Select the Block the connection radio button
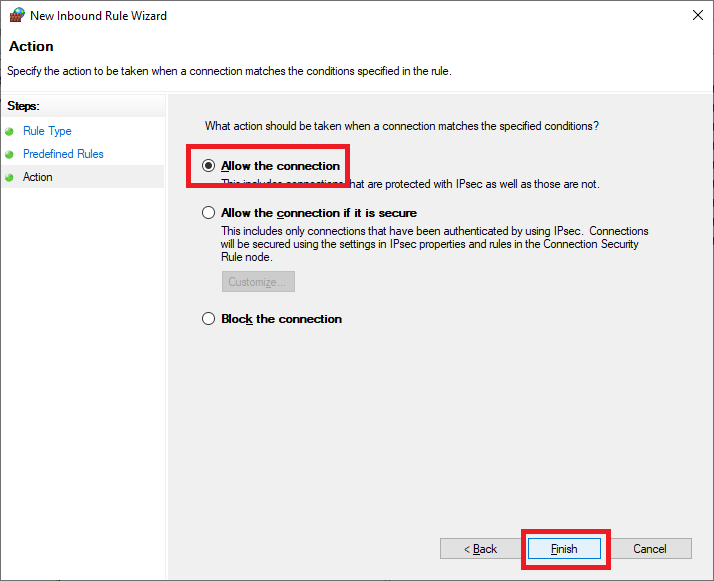The height and width of the screenshot is (581, 714). click(x=209, y=319)
